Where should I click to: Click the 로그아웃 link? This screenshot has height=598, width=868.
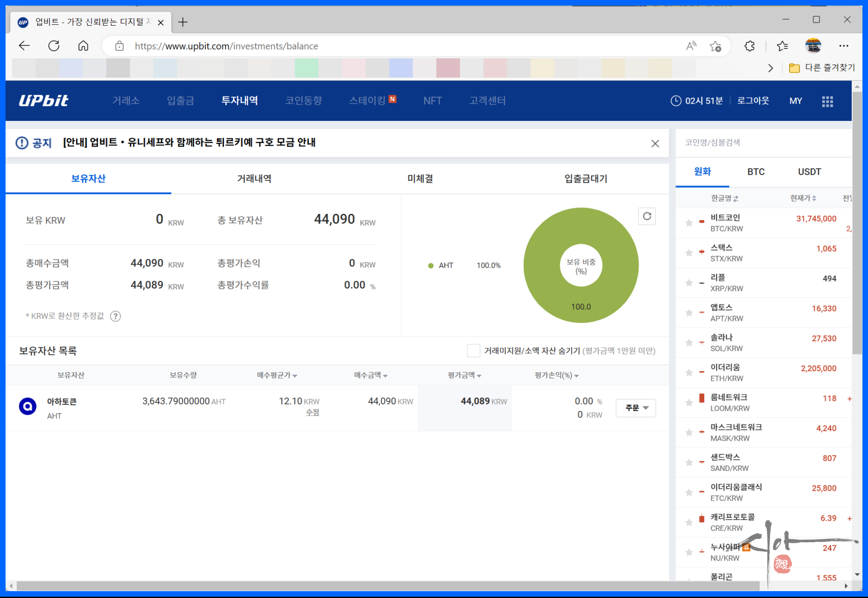[753, 101]
